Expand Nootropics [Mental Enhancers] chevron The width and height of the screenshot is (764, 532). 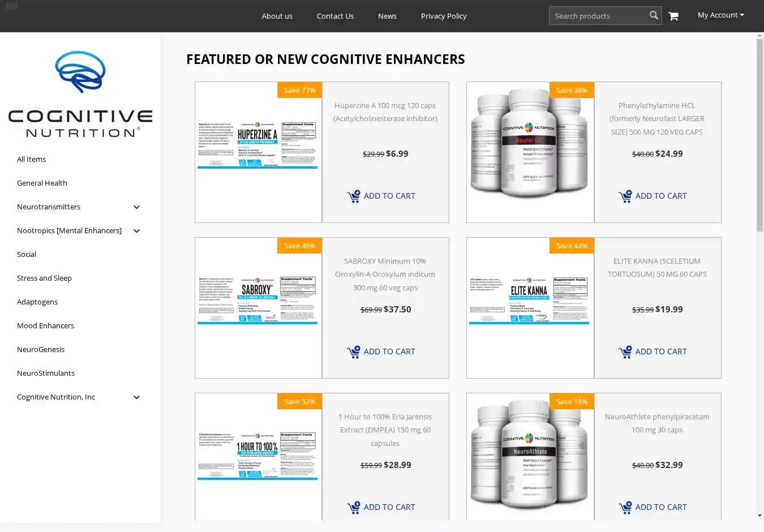[136, 231]
